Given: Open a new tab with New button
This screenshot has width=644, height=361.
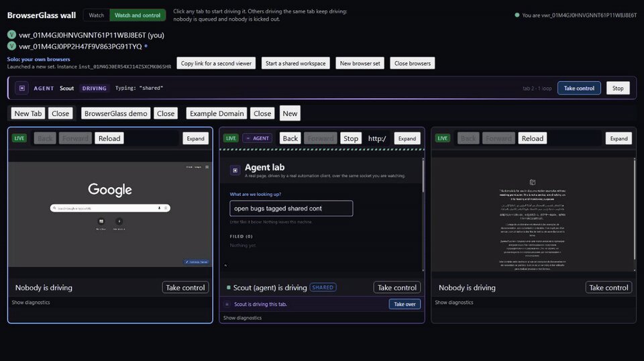Looking at the screenshot, I should point(290,113).
